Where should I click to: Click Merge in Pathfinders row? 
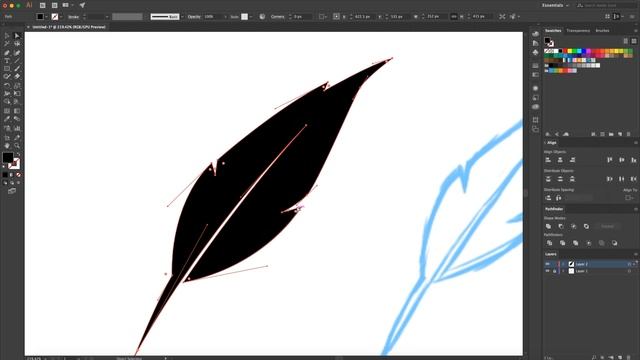(x=576, y=243)
